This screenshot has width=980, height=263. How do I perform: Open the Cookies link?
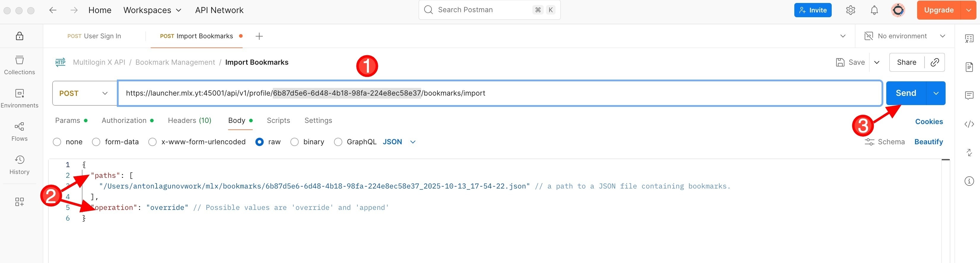929,122
